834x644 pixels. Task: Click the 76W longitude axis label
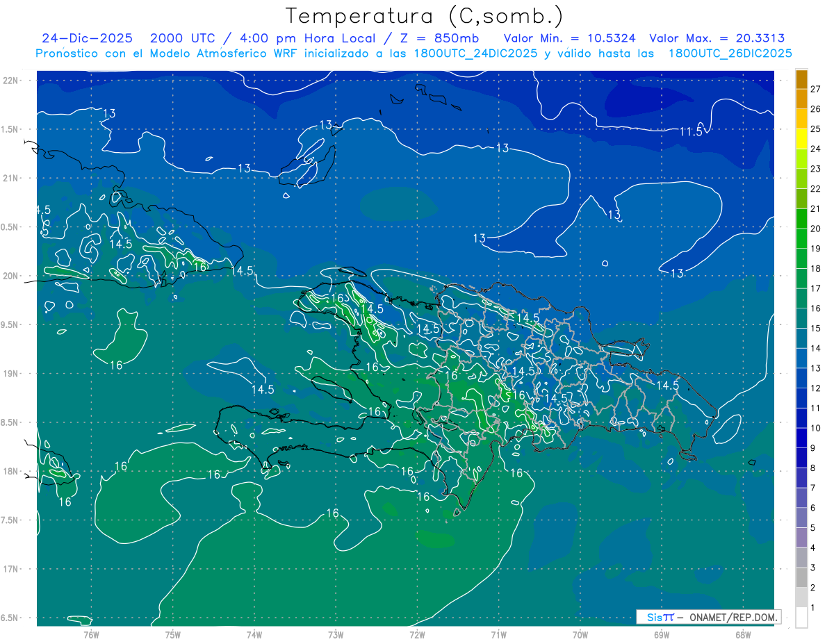tap(91, 634)
